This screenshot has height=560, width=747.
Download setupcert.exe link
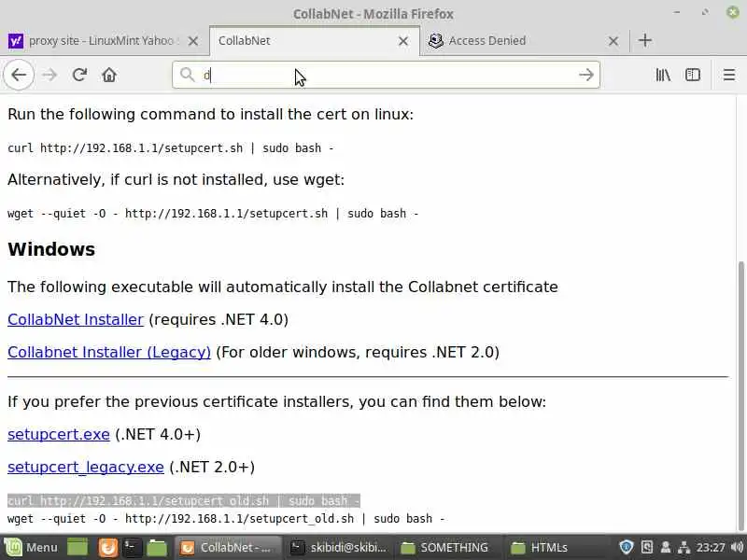coord(59,434)
